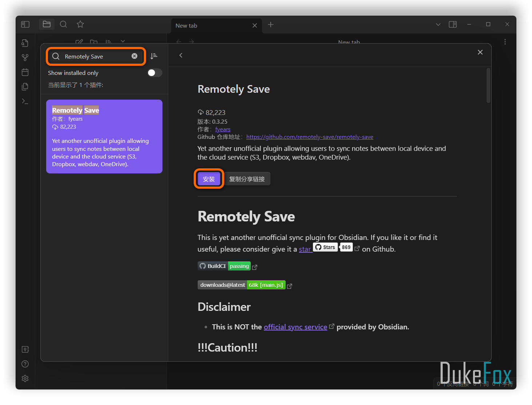The image size is (532, 405).
Task: Toggle the left sidebar collapse icon
Action: [25, 24]
